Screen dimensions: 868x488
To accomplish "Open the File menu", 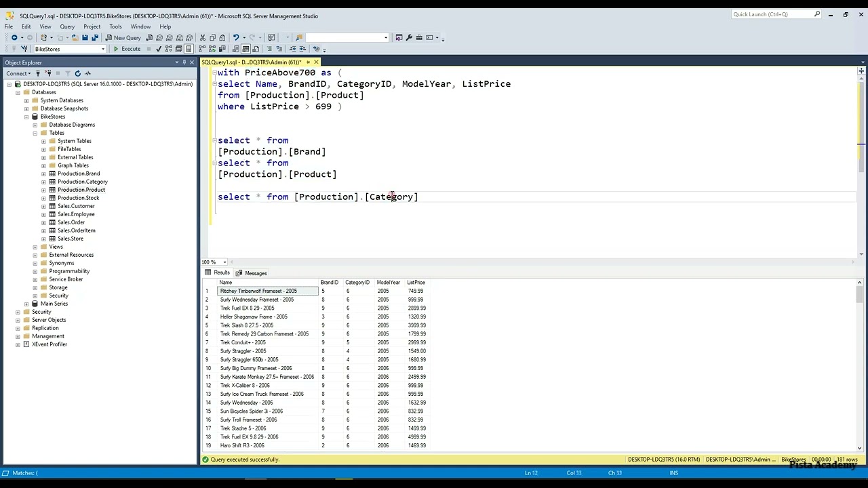I will point(9,26).
